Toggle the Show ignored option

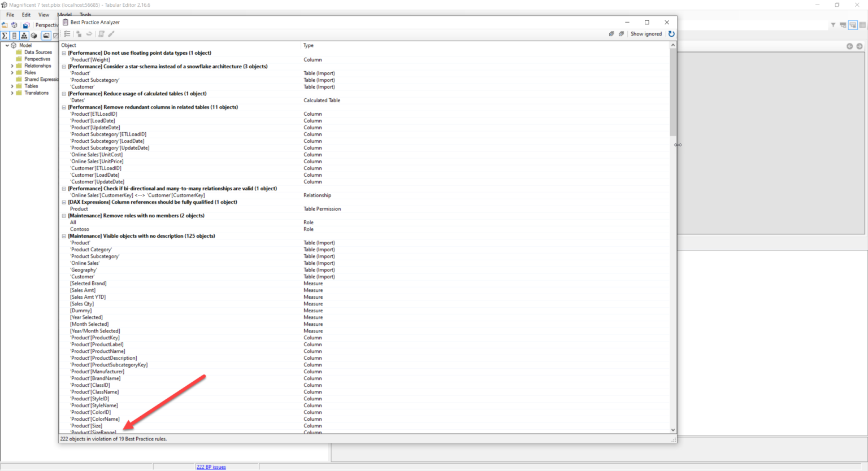pos(646,34)
